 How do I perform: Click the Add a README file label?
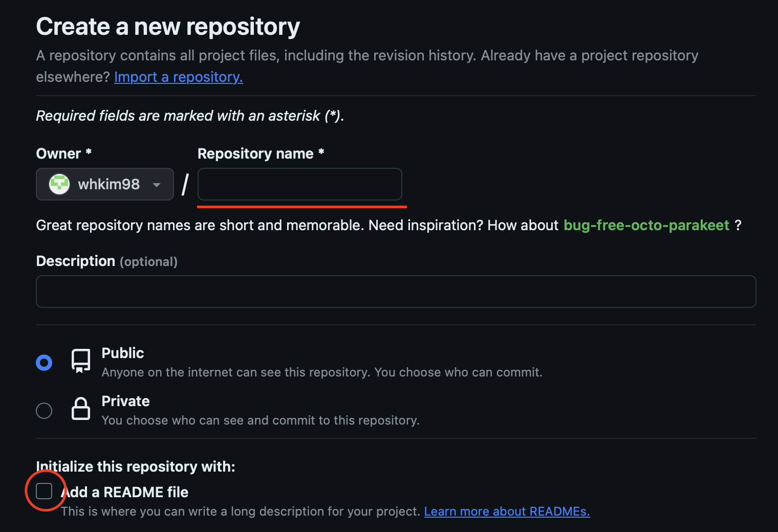click(125, 492)
